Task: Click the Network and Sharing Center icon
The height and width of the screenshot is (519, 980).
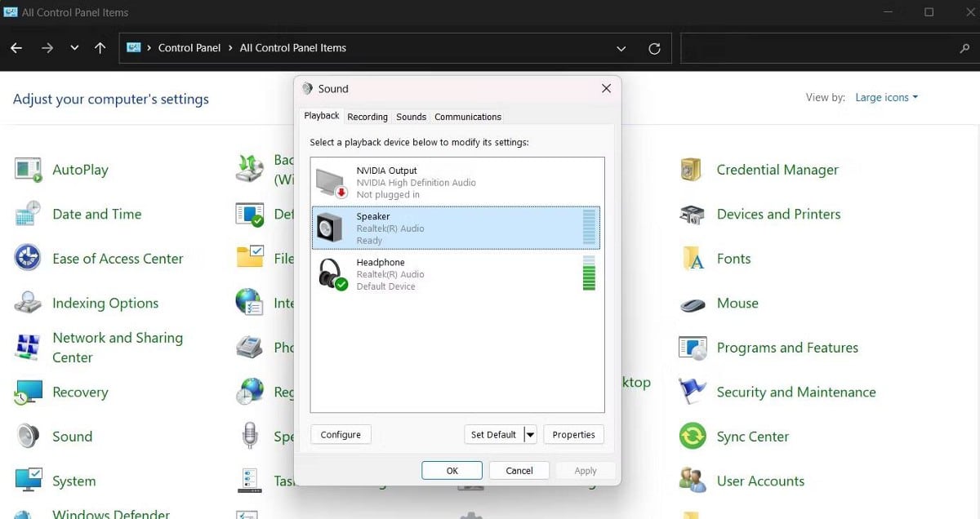Action: coord(28,348)
